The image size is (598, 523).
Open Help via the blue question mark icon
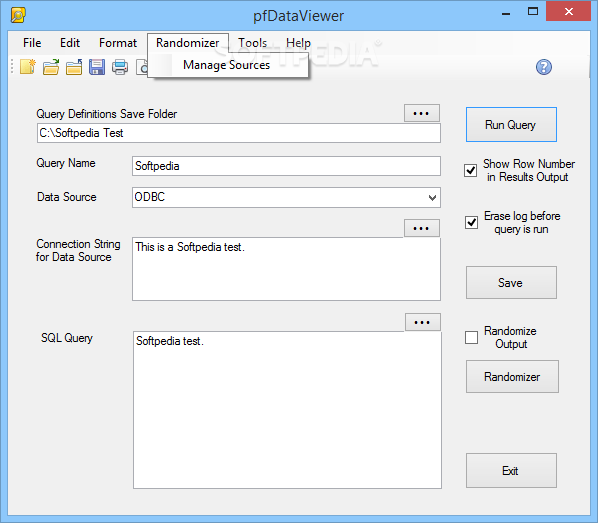(543, 67)
